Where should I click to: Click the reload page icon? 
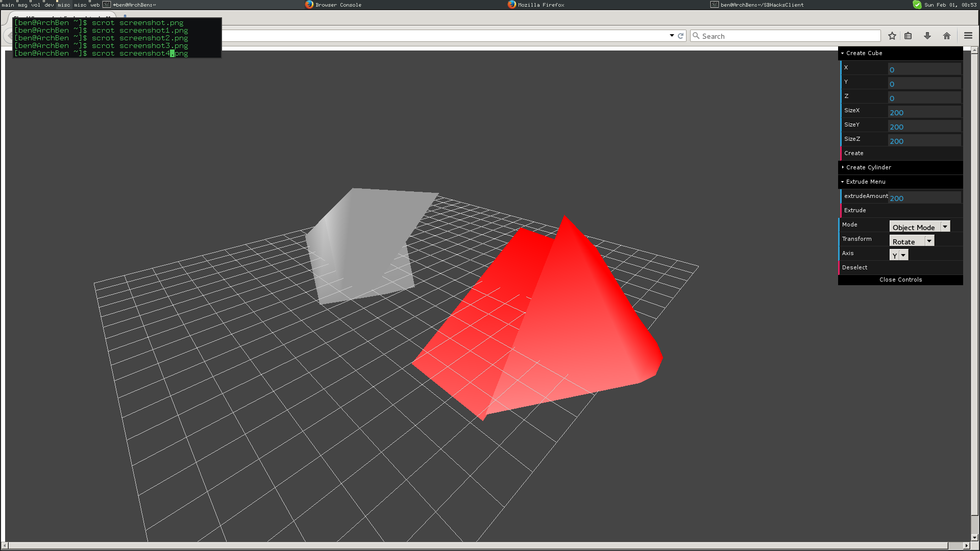pyautogui.click(x=680, y=36)
